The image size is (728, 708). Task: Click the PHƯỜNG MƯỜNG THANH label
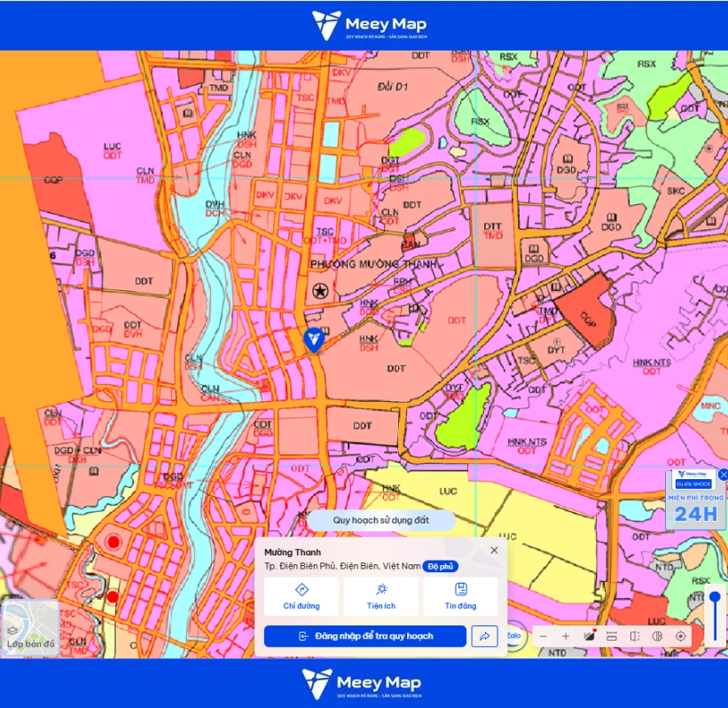pos(373,264)
